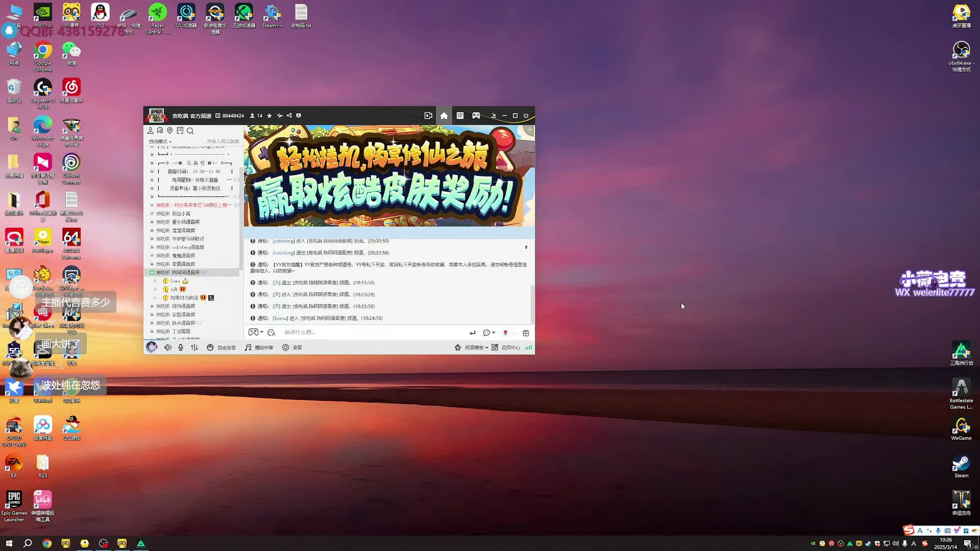
Task: Toggle the microphone in YY bottom bar
Action: [181, 347]
